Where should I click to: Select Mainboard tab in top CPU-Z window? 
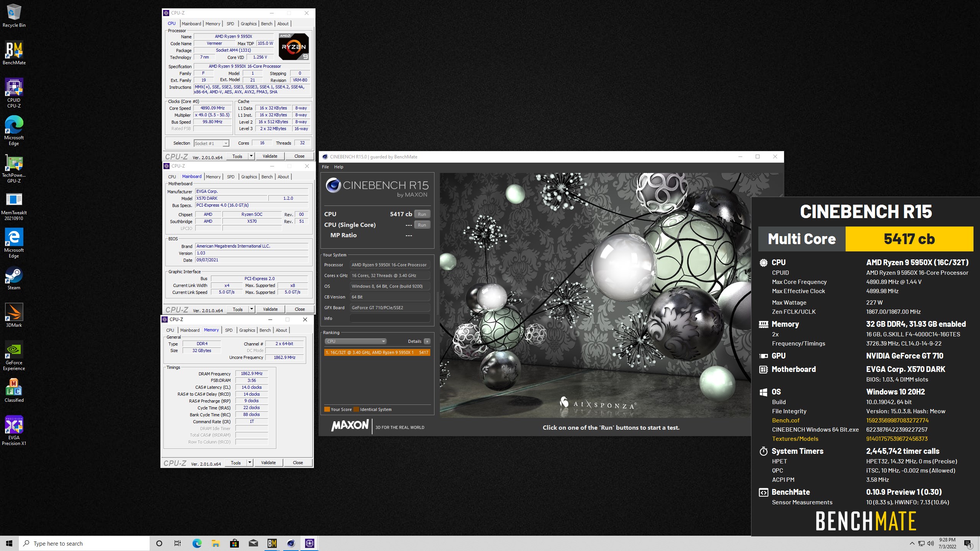pos(191,24)
